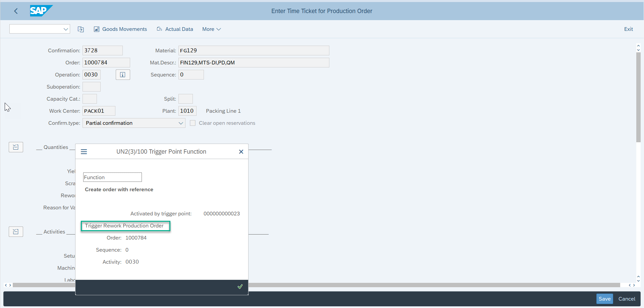Click the back navigation arrow

16,11
